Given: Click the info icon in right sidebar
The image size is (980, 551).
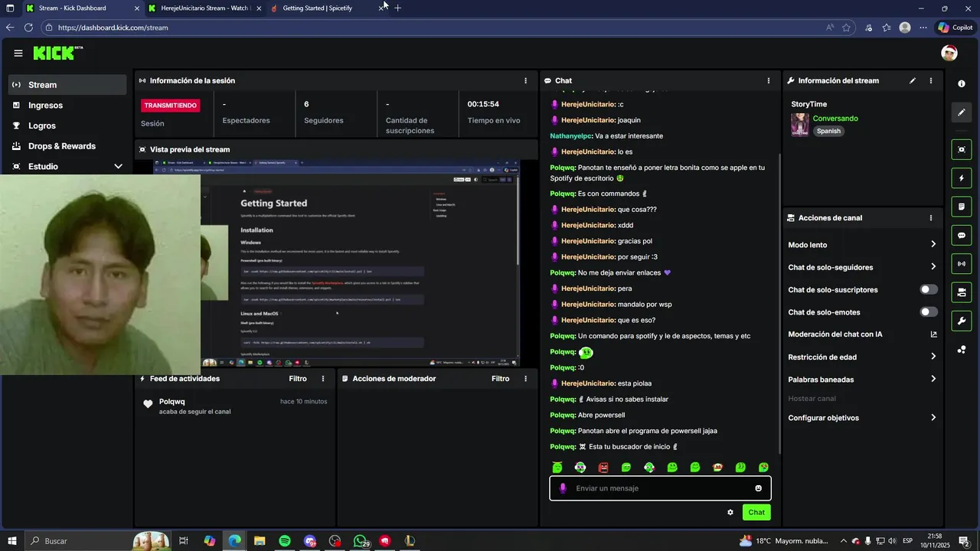Looking at the screenshot, I should coord(962,83).
